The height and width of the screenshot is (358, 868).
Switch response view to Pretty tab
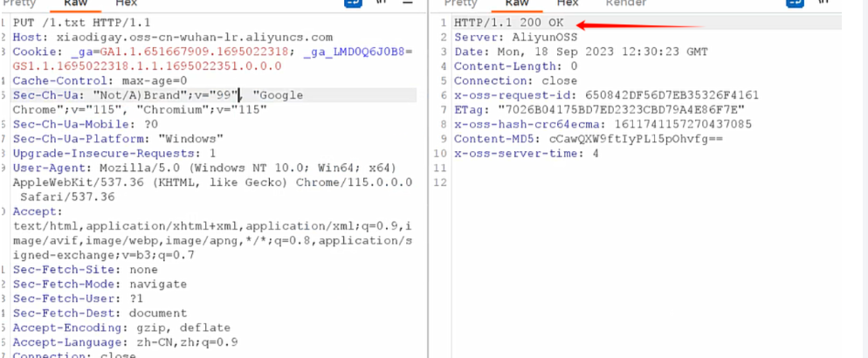461,3
